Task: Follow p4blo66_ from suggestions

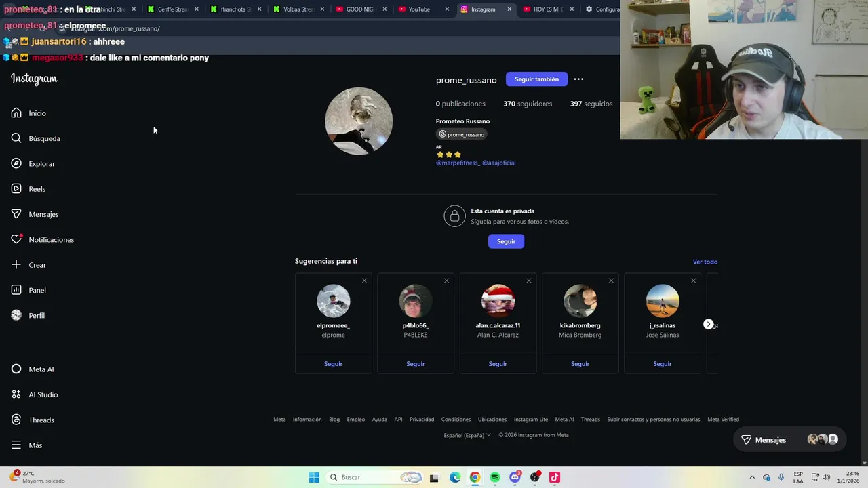Action: (416, 364)
